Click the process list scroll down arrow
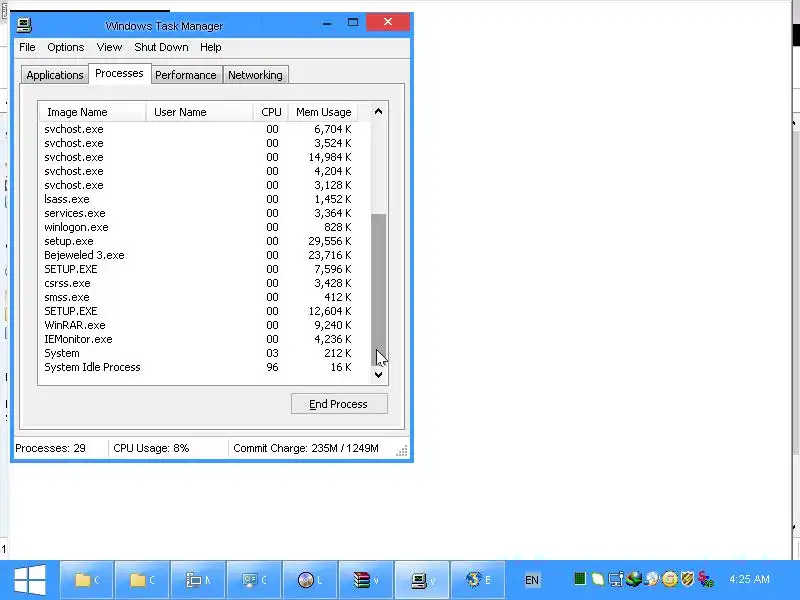800x600 pixels. pos(378,374)
